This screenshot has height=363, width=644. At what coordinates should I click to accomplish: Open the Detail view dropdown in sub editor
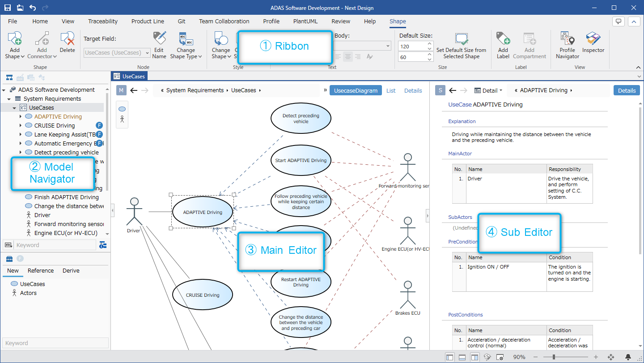pyautogui.click(x=488, y=90)
